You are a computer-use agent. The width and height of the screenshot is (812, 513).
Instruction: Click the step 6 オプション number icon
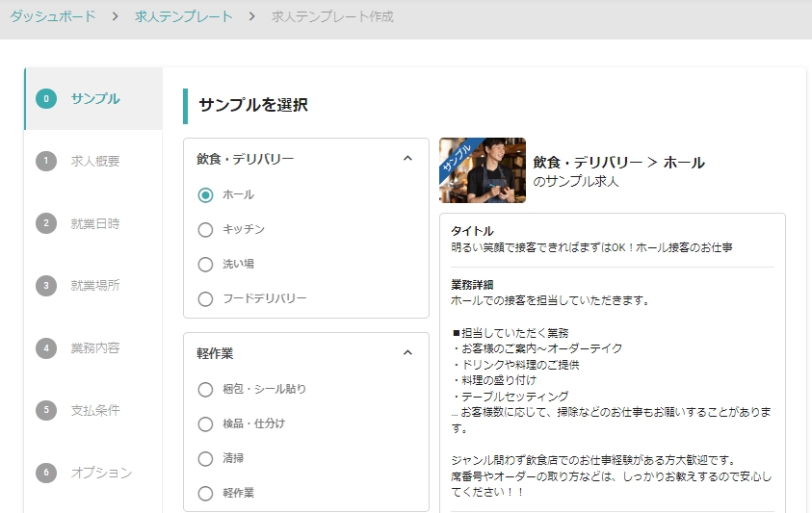(45, 473)
